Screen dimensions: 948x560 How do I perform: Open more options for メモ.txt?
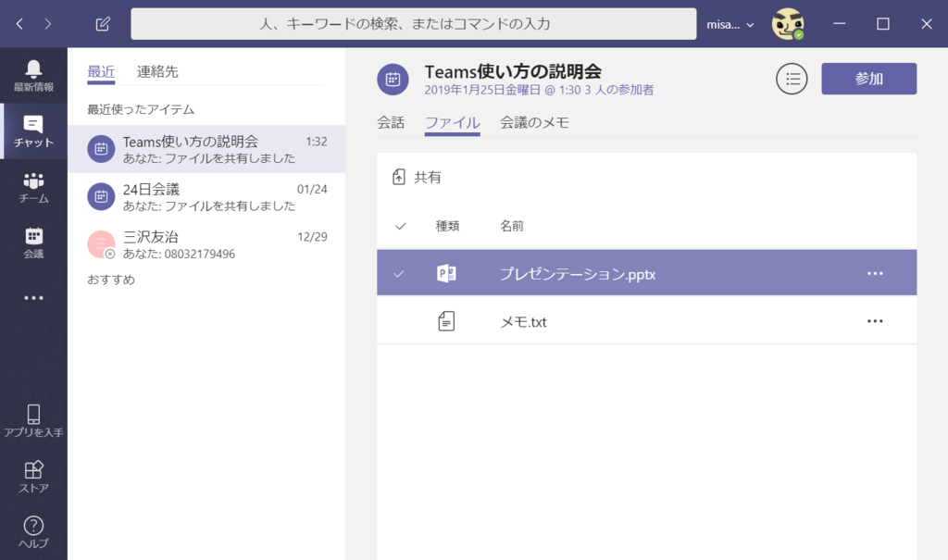click(x=875, y=320)
